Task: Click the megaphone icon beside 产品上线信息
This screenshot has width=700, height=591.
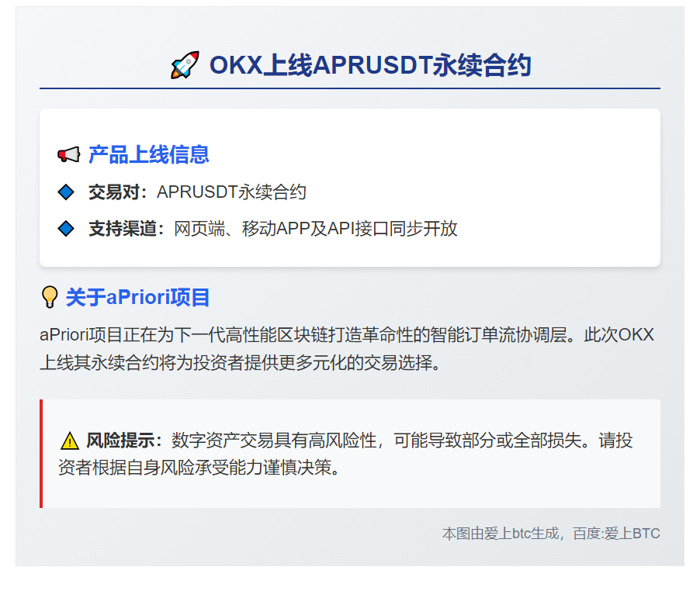Action: [68, 155]
